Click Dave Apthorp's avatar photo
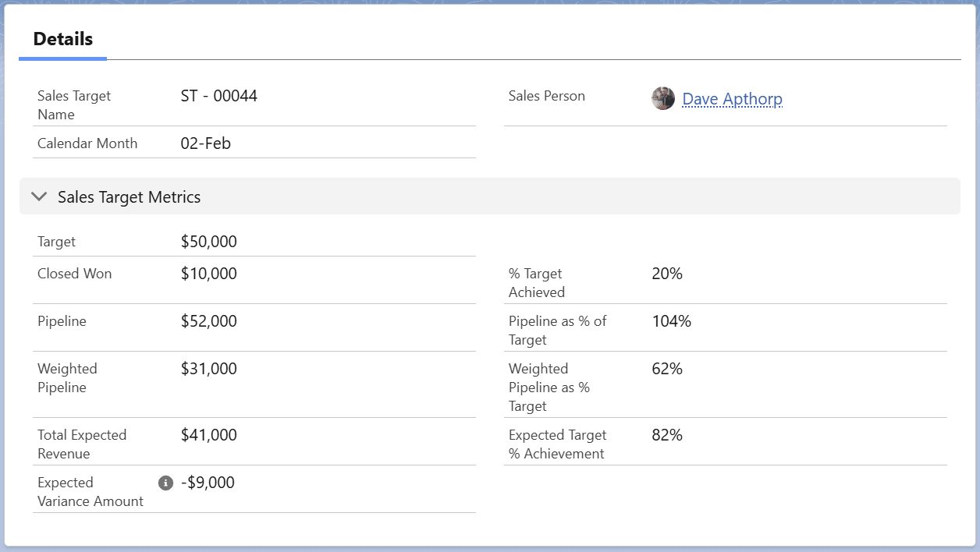The height and width of the screenshot is (552, 980). coord(663,98)
